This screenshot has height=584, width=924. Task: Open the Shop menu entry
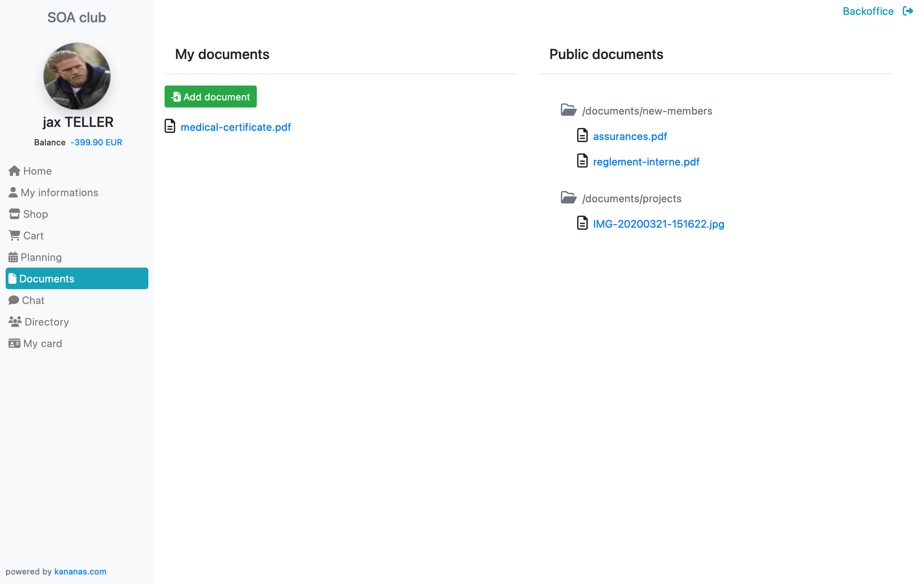(77, 214)
